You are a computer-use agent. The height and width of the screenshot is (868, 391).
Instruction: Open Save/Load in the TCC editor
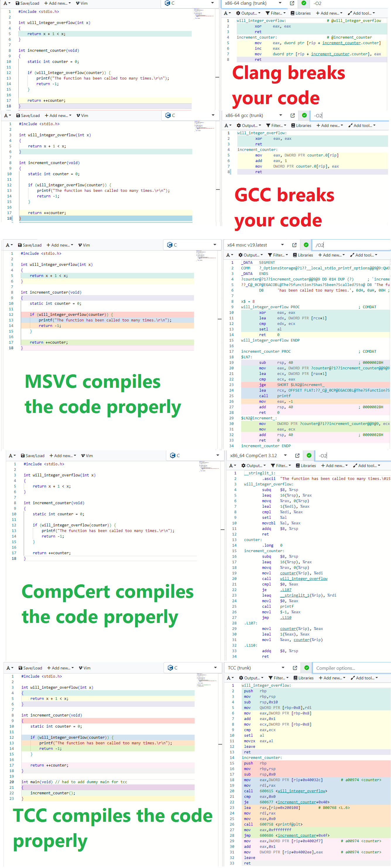30,668
